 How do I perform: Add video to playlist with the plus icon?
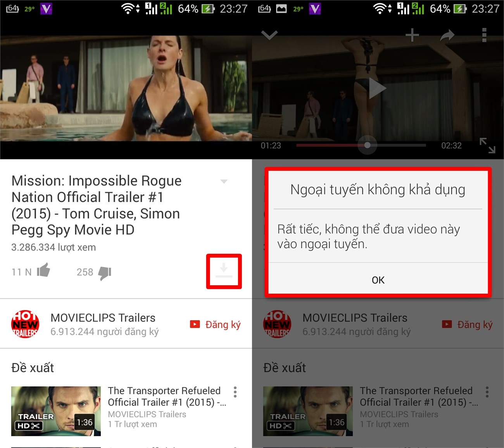(x=412, y=35)
